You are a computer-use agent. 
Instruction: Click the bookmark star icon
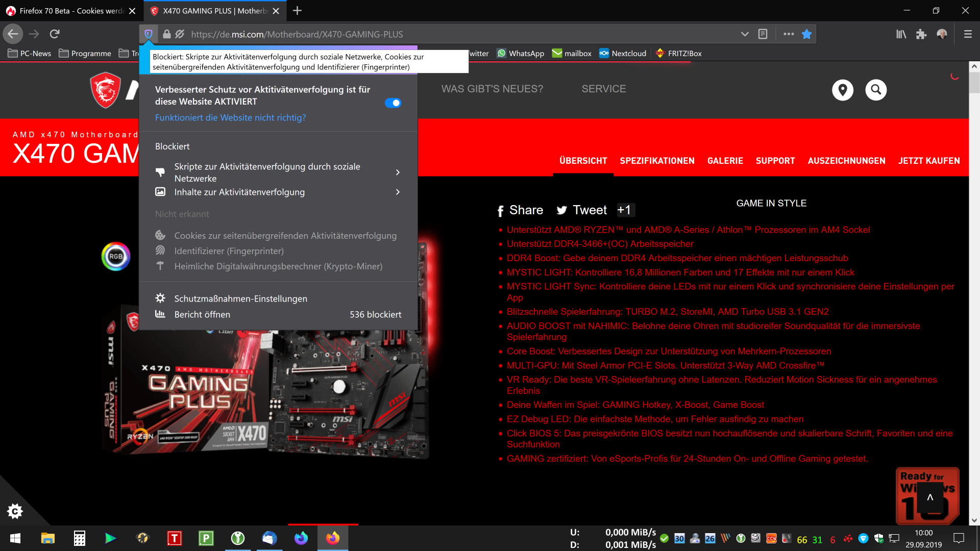pos(806,34)
